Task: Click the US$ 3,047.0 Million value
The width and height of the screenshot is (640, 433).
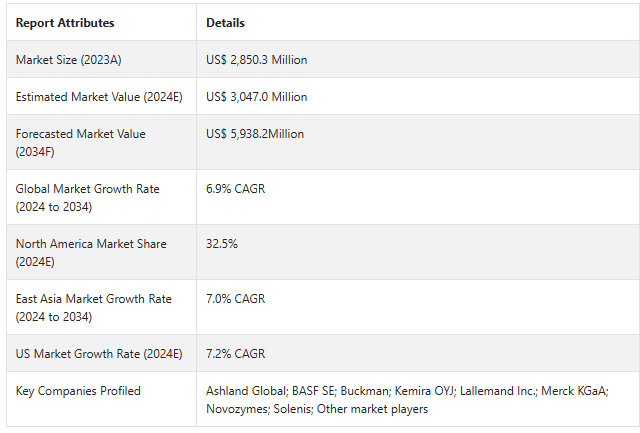Action: point(256,97)
